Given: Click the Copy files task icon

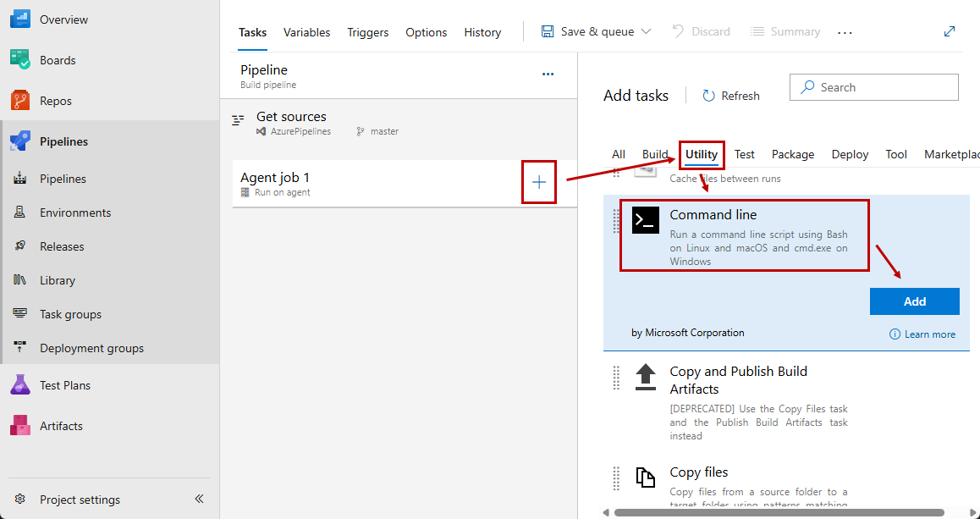Looking at the screenshot, I should (x=646, y=478).
